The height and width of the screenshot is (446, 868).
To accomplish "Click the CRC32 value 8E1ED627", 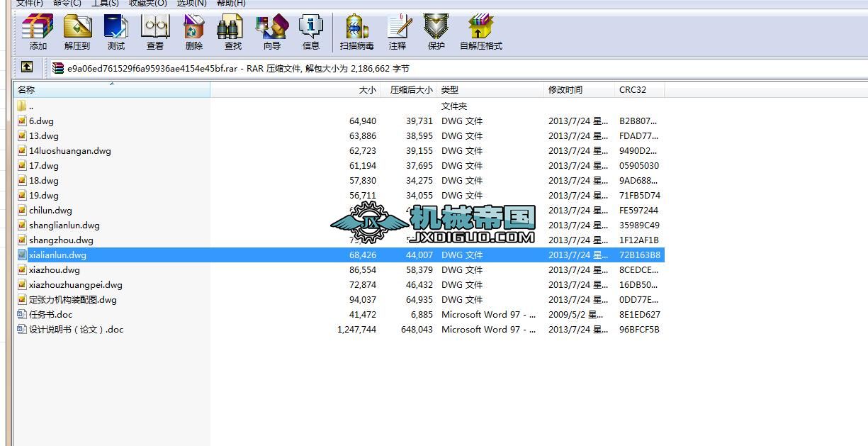I will click(640, 314).
